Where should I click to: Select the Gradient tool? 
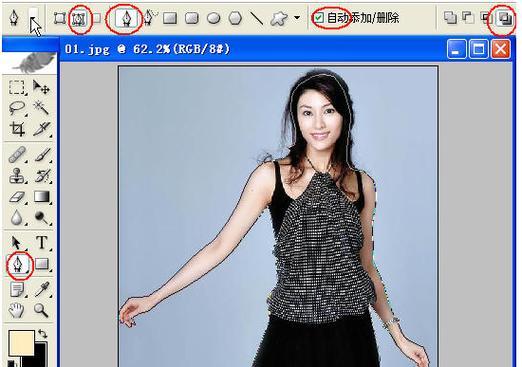click(x=42, y=197)
